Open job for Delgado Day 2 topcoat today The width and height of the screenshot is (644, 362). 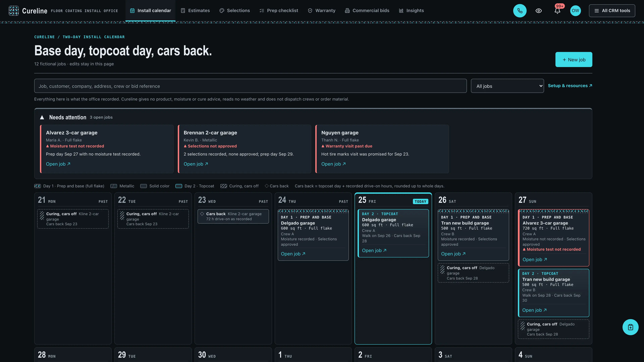coord(374,250)
